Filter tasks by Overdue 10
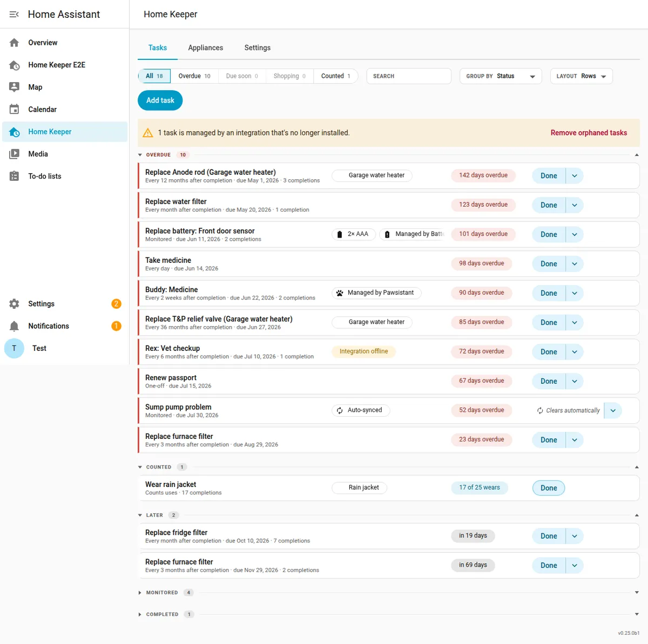648x644 pixels. click(194, 76)
